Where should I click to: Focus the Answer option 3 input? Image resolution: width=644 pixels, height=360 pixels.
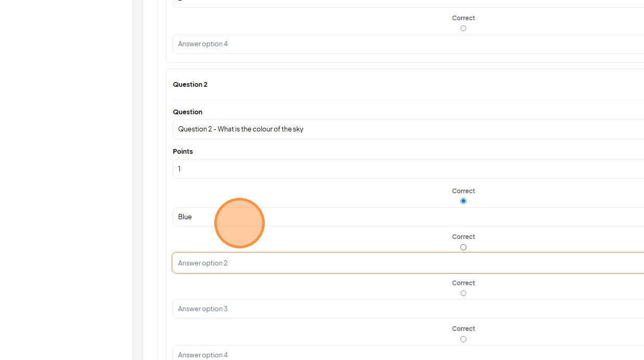408,309
